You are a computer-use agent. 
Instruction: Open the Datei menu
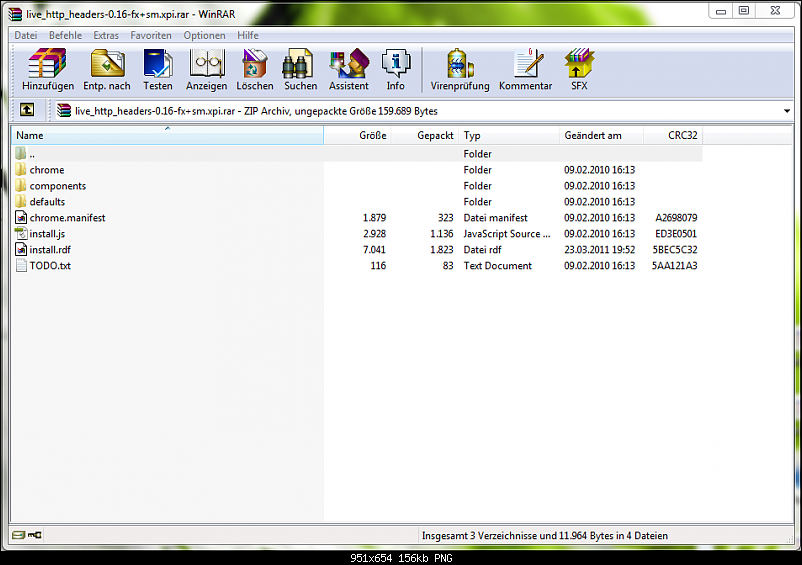(26, 35)
